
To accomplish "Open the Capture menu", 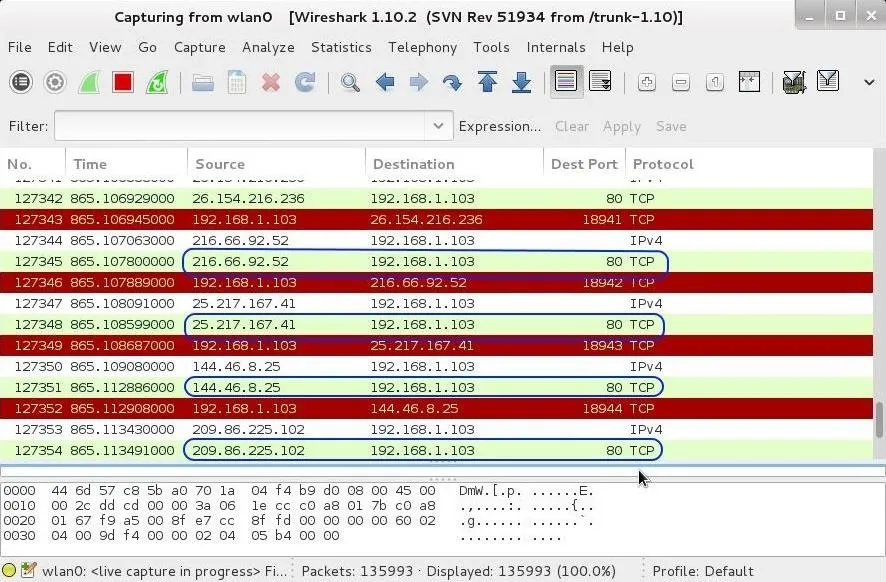I will click(199, 47).
